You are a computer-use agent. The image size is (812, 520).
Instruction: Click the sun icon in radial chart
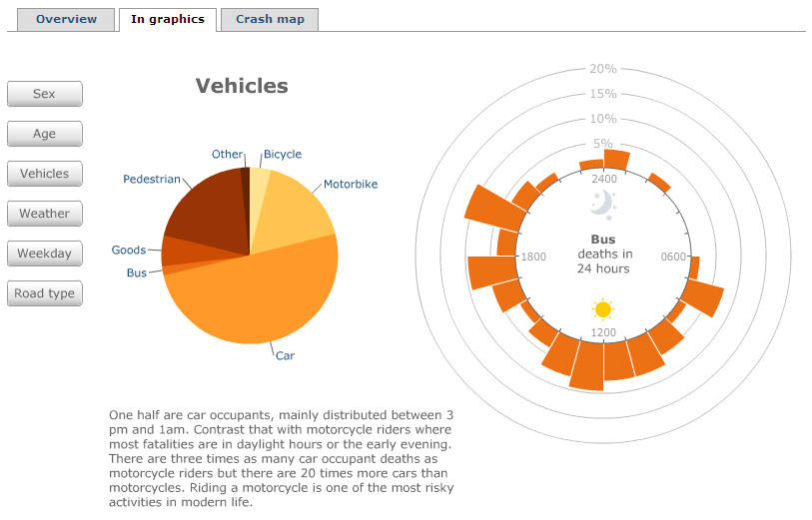[x=602, y=309]
